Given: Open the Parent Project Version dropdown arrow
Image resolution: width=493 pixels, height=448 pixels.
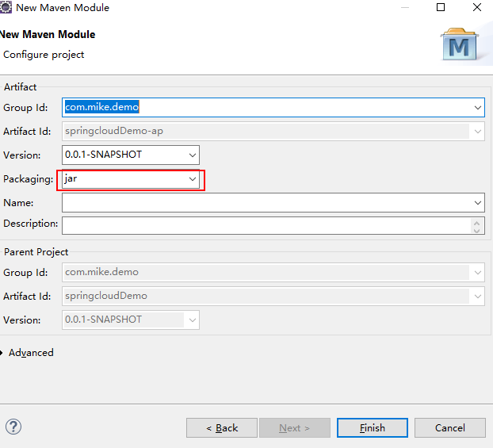Looking at the screenshot, I should point(193,320).
